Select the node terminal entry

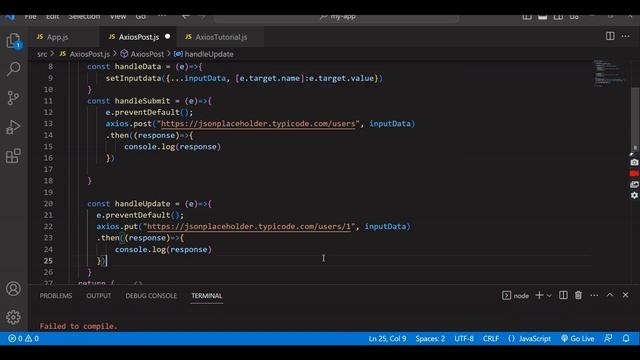[516, 296]
